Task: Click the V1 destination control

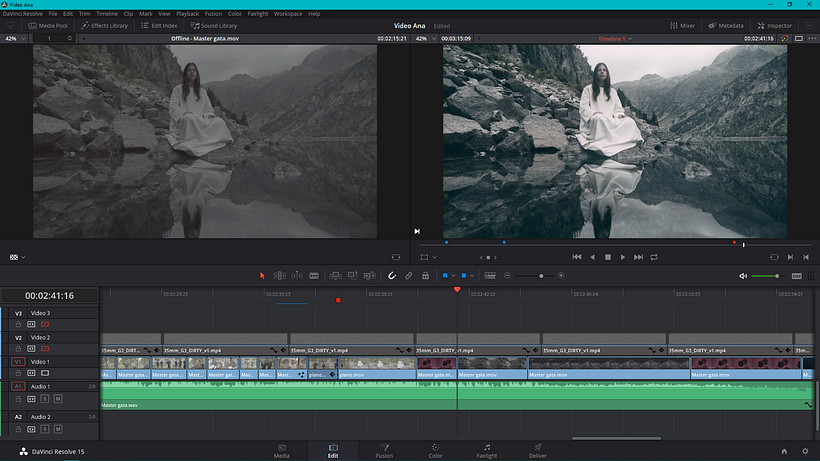Action: (x=18, y=362)
